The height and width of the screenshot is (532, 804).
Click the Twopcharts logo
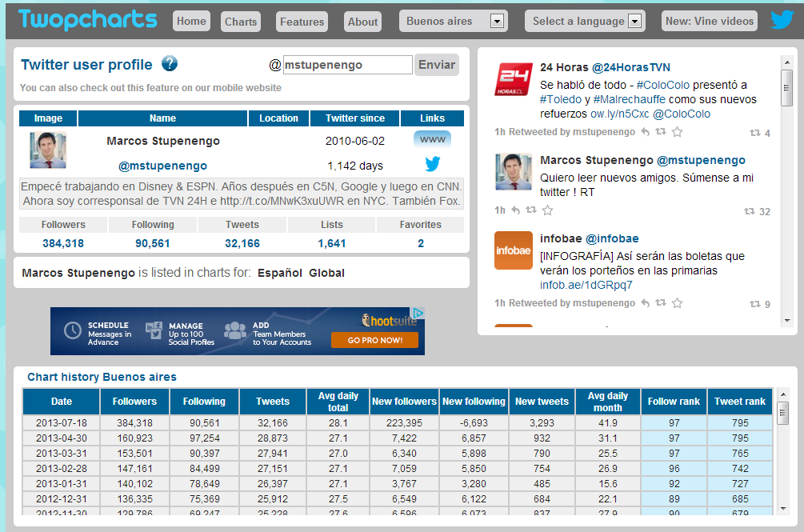88,19
